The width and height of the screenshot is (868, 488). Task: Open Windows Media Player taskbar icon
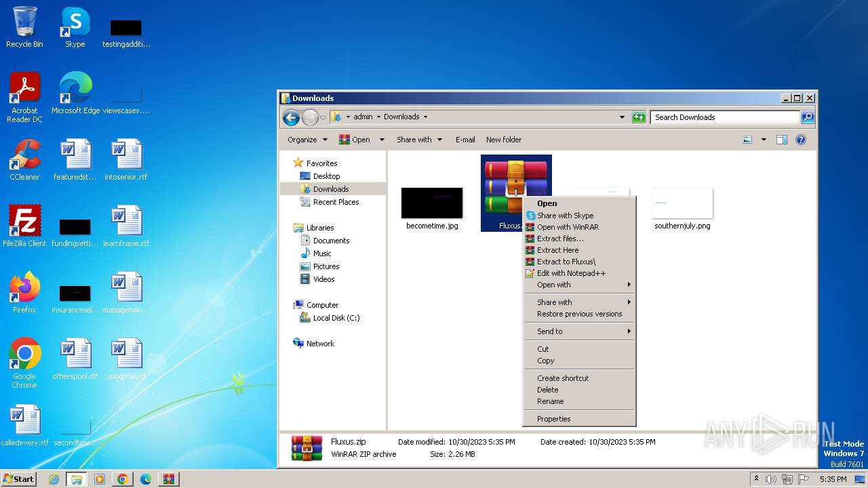tap(100, 479)
